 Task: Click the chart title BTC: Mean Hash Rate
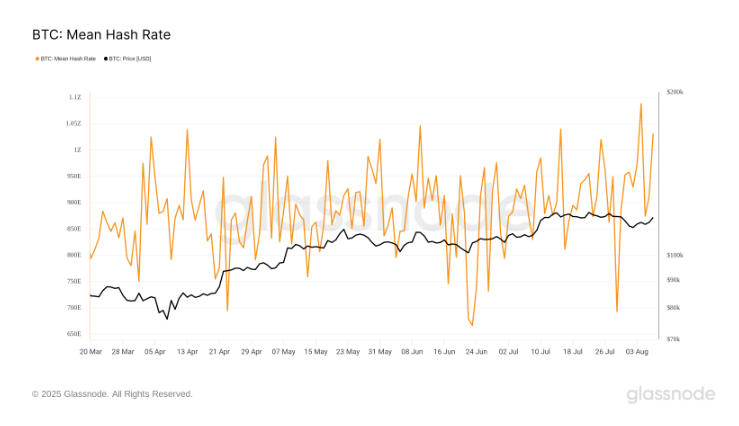click(102, 35)
